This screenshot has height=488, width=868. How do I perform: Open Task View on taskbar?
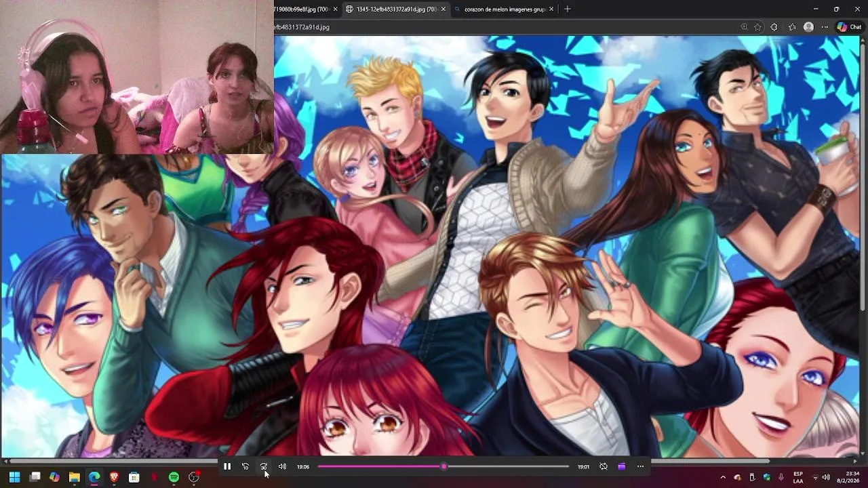pos(35,477)
